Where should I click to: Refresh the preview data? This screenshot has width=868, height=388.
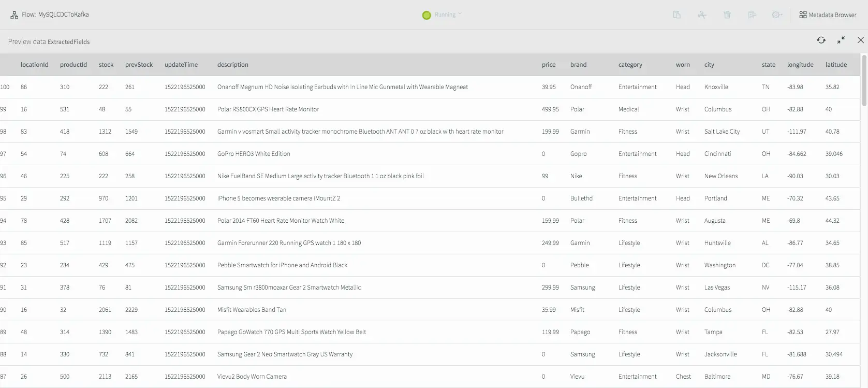pos(821,40)
